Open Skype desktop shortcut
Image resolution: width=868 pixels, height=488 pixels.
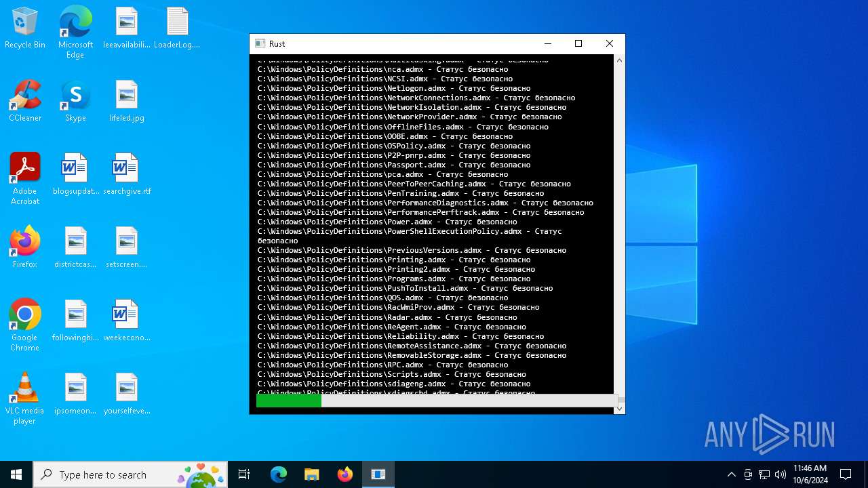click(75, 102)
